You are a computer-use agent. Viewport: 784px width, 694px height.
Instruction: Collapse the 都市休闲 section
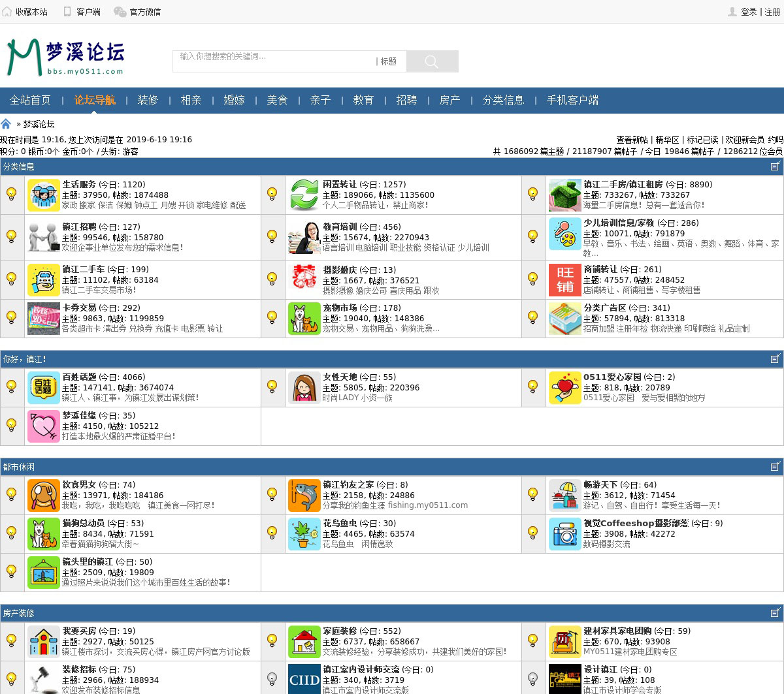click(775, 467)
